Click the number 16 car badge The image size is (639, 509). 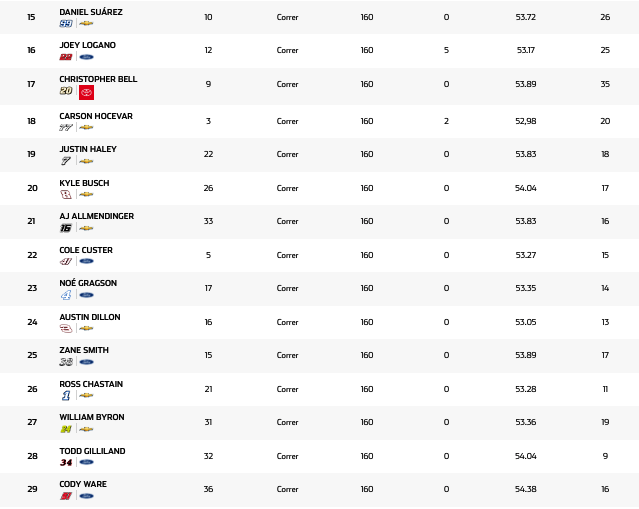coord(66,228)
